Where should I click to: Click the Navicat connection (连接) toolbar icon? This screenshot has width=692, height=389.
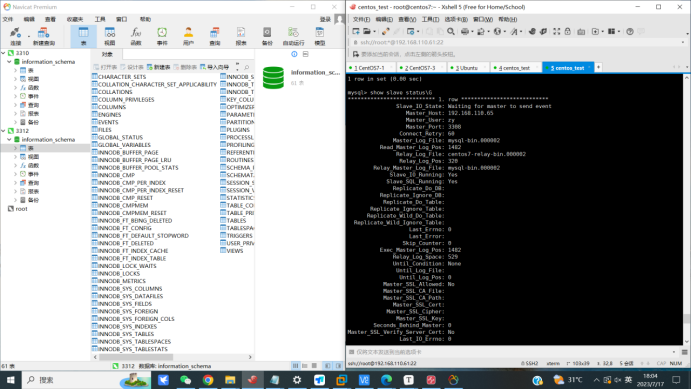15,36
